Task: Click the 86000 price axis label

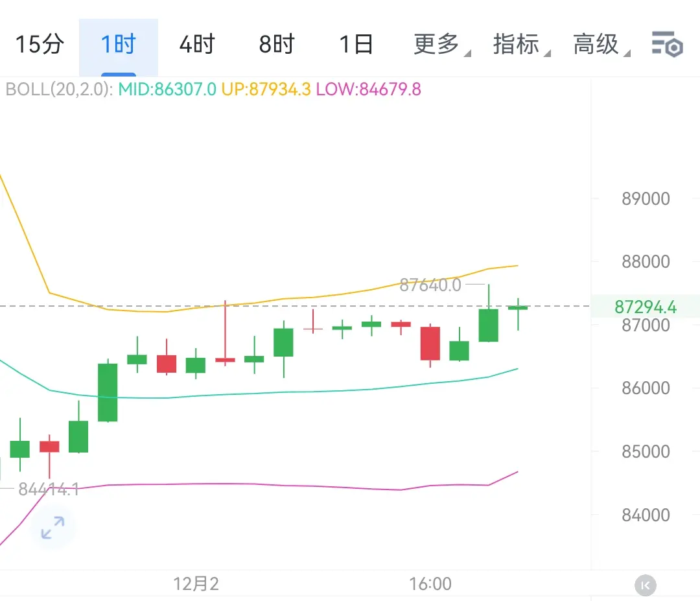Action: point(646,388)
